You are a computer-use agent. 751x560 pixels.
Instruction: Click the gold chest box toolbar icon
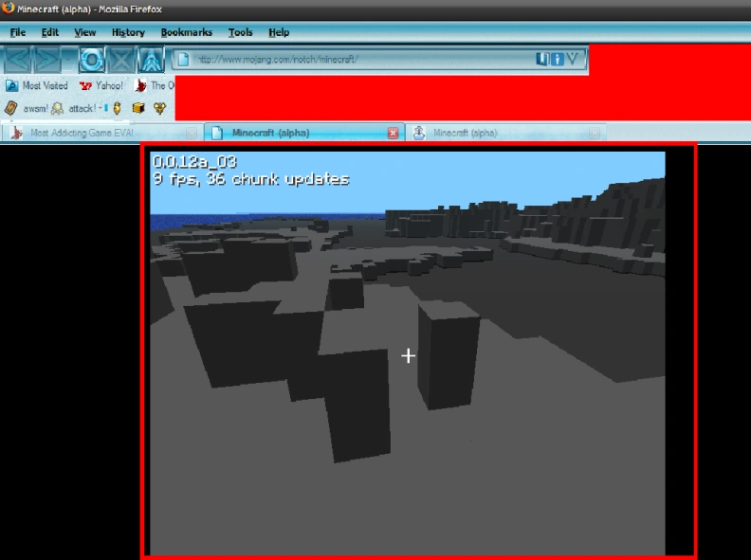(x=138, y=108)
